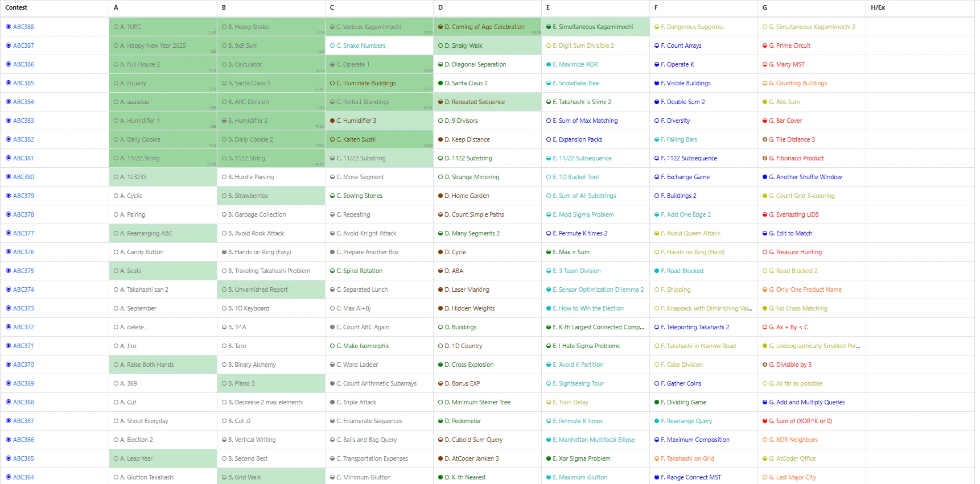Click the circle beside Happy New Year 2025
This screenshot has height=484, width=980.
click(116, 45)
